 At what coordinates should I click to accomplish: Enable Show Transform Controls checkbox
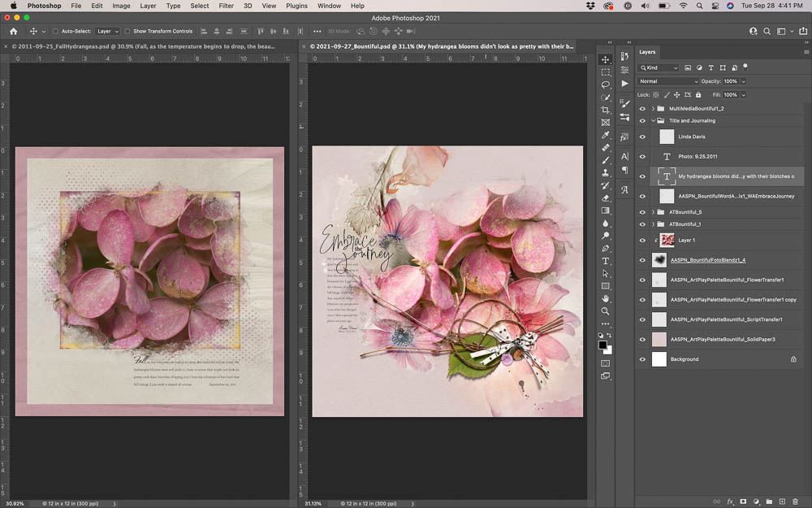point(127,31)
